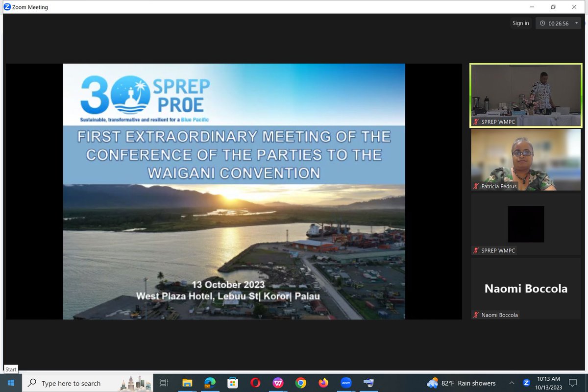Open Task View on the taskbar
The height and width of the screenshot is (392, 588).
[164, 383]
